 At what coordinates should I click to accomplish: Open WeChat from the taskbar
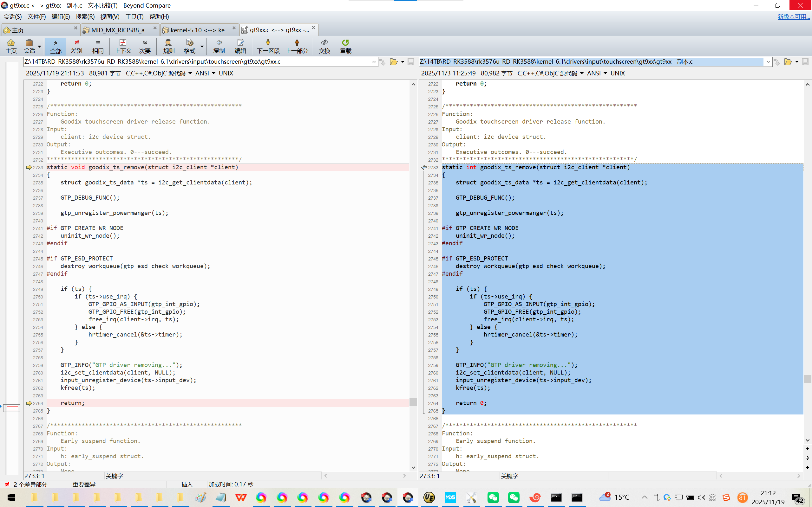pos(493,497)
